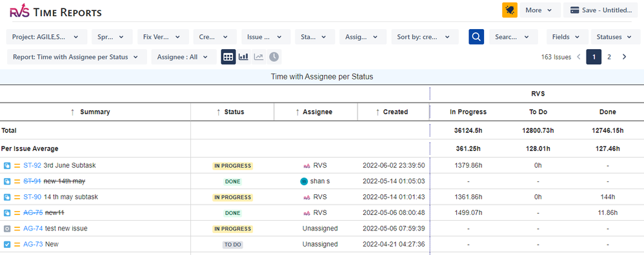
Task: Open the Status filter dropdown
Action: coord(315,37)
